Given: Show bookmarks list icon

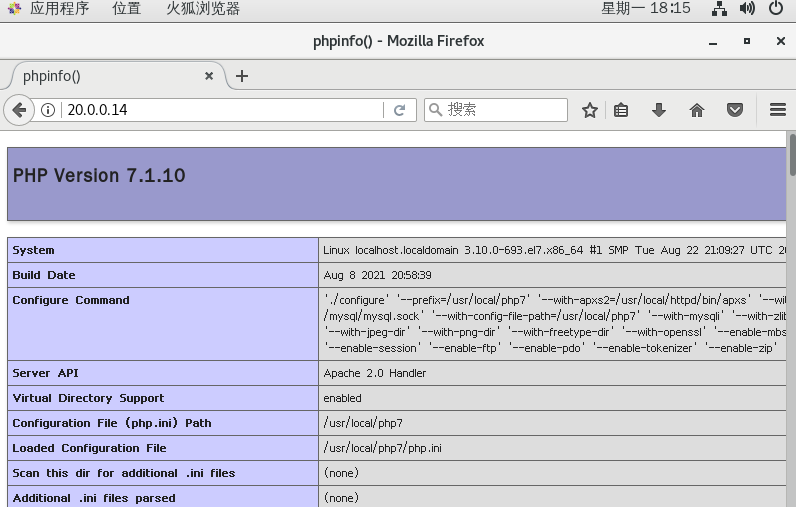Looking at the screenshot, I should [621, 110].
